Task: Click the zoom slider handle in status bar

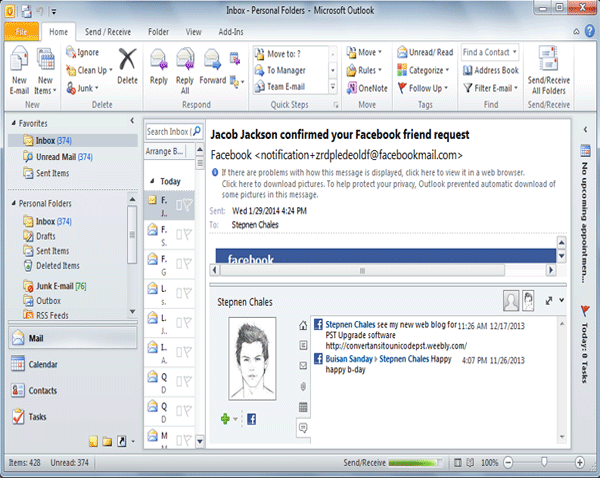Action: click(544, 462)
